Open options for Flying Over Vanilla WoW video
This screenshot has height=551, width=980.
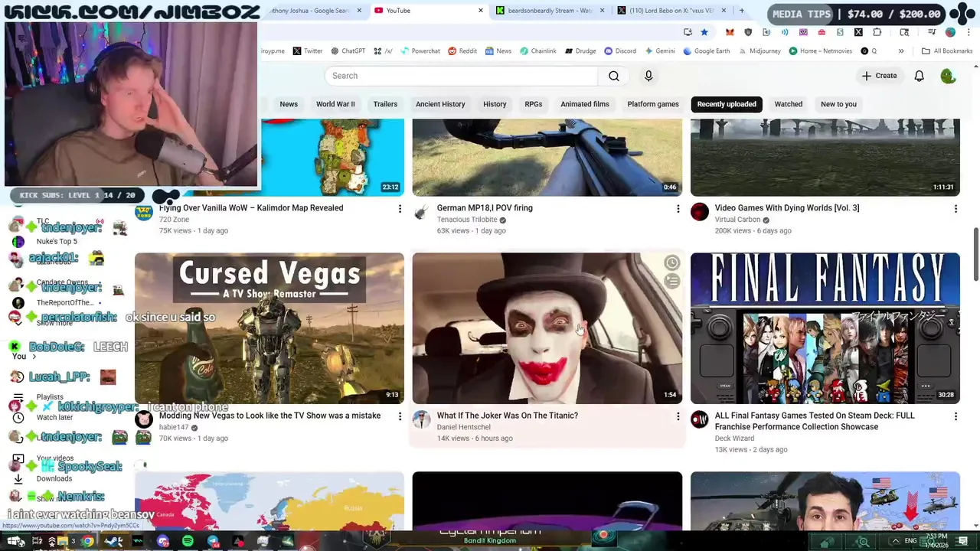[x=400, y=208]
